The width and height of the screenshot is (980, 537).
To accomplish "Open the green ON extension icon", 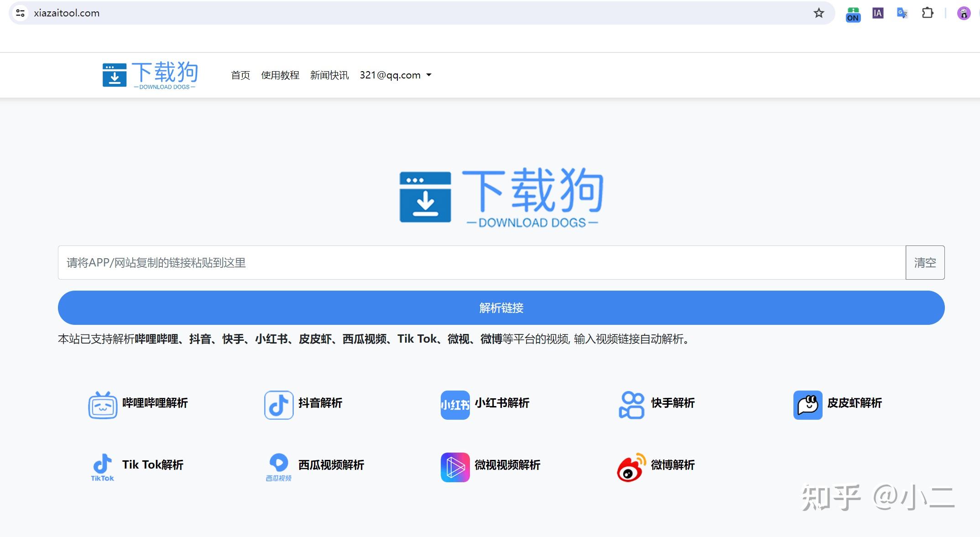I will coord(853,14).
